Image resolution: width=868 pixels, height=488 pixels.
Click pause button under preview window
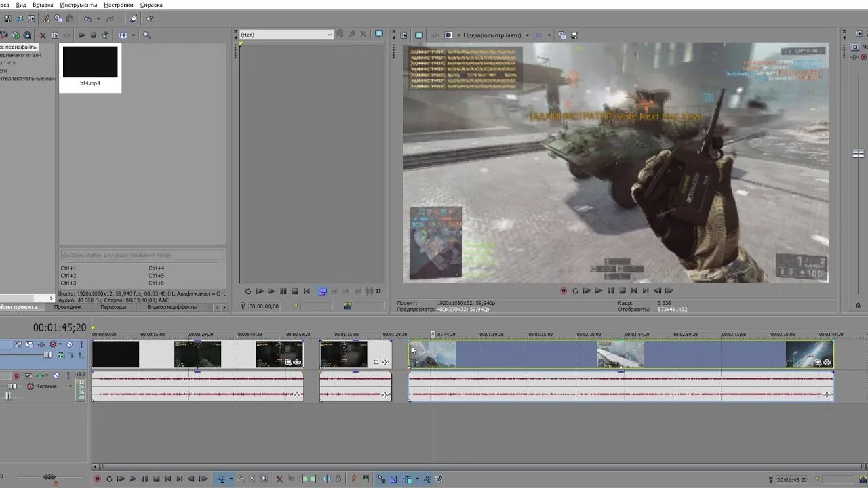pyautogui.click(x=610, y=291)
